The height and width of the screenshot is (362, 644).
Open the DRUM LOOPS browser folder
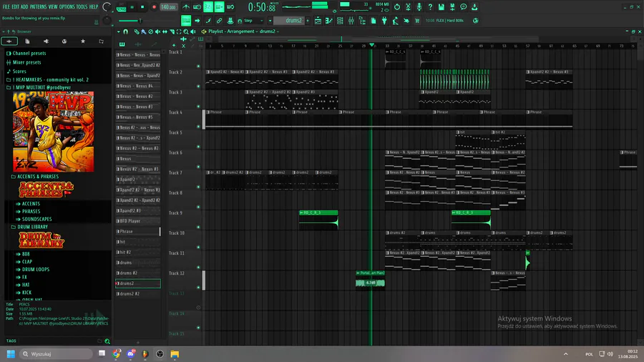(x=36, y=270)
